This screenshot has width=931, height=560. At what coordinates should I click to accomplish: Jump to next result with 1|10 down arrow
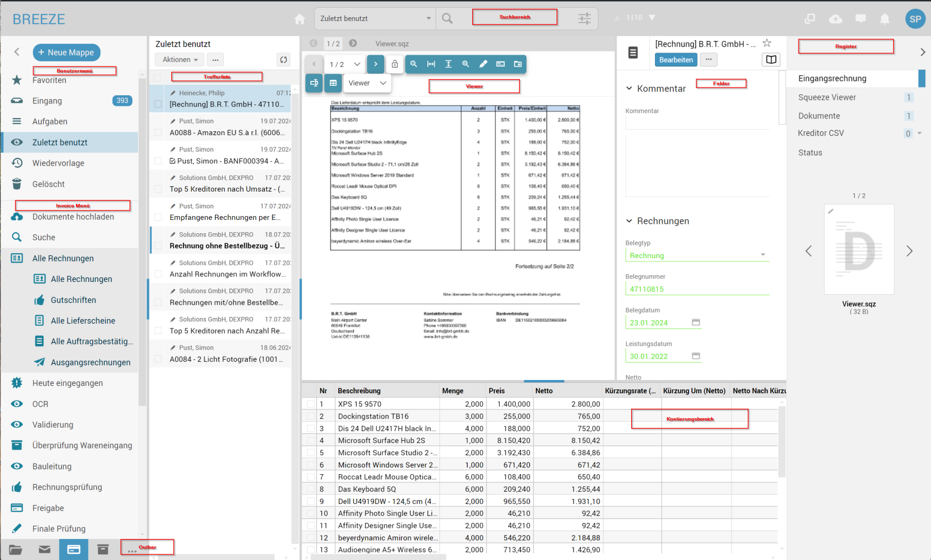652,18
